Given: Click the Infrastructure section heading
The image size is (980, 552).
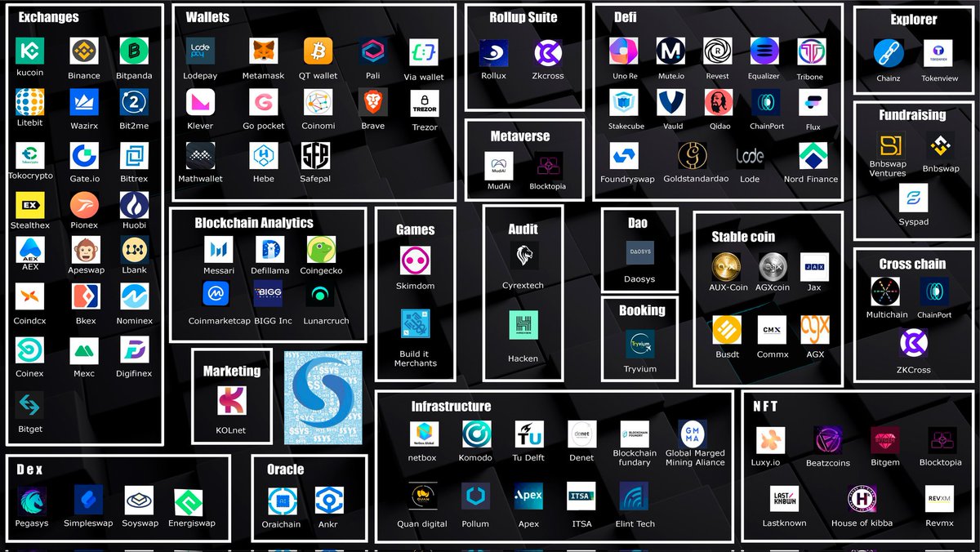Looking at the screenshot, I should click(x=451, y=406).
